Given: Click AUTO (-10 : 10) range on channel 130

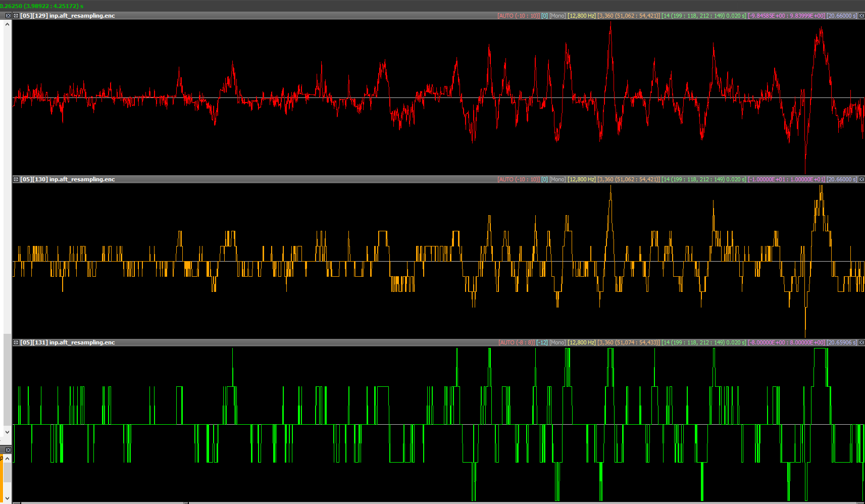Looking at the screenshot, I should pyautogui.click(x=518, y=179).
